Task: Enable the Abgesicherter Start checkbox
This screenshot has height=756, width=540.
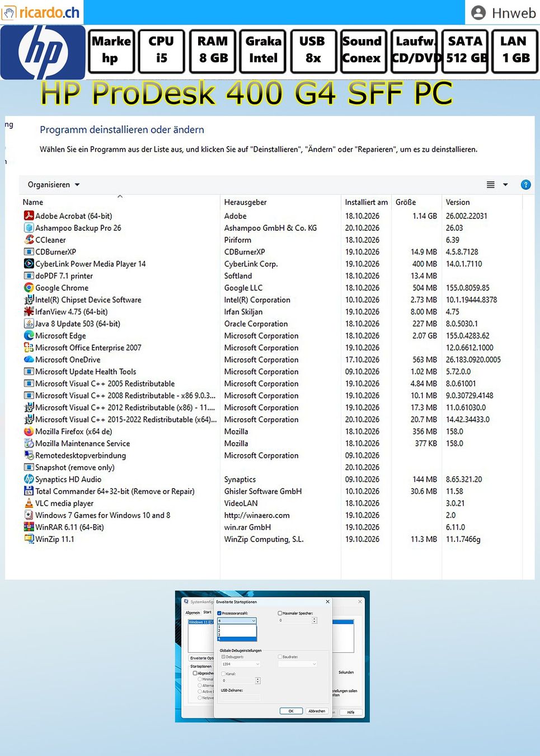Action: 195,673
